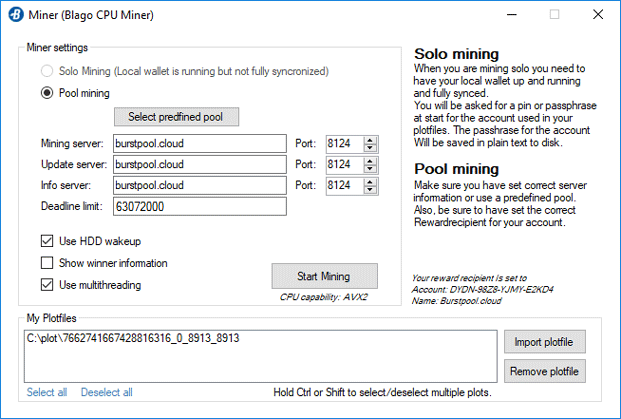The height and width of the screenshot is (419, 621).
Task: Increase Update server port with up arrow
Action: pos(370,161)
